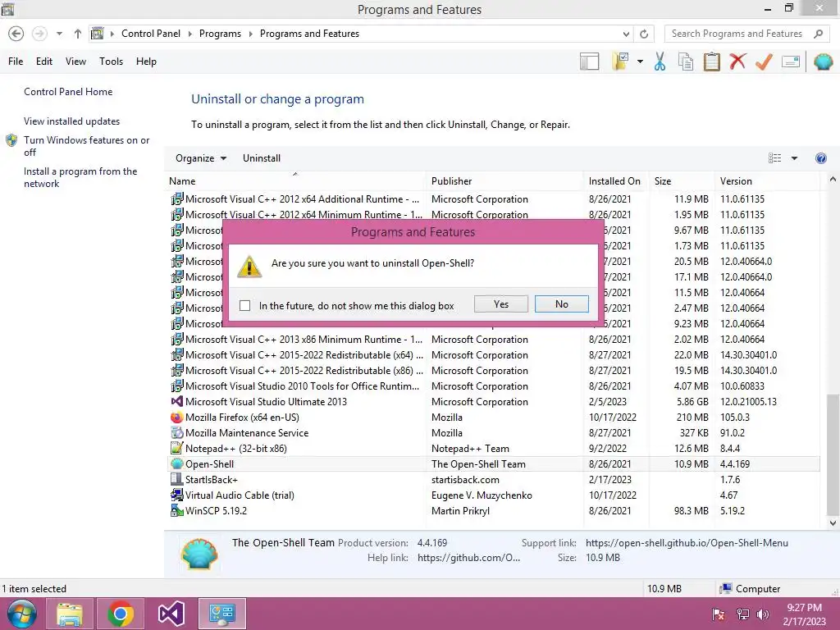Refresh the Programs and Features list
The width and height of the screenshot is (840, 630).
[x=644, y=34]
